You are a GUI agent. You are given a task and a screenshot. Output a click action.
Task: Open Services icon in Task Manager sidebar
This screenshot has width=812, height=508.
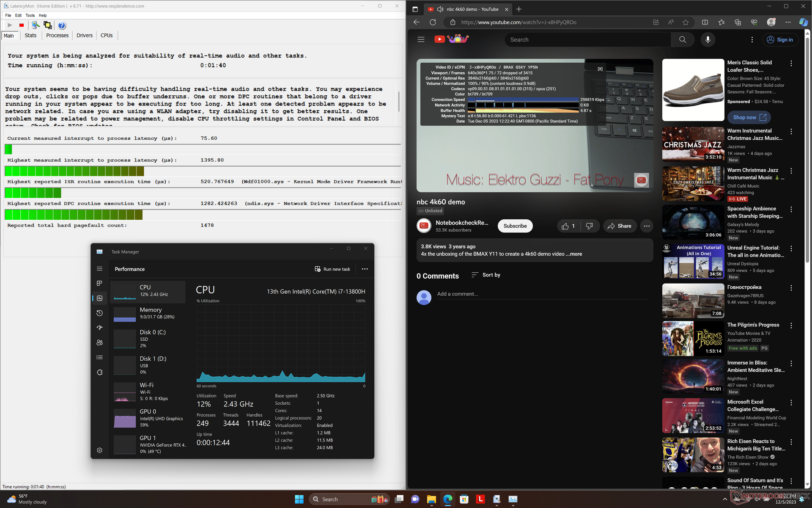pos(99,372)
